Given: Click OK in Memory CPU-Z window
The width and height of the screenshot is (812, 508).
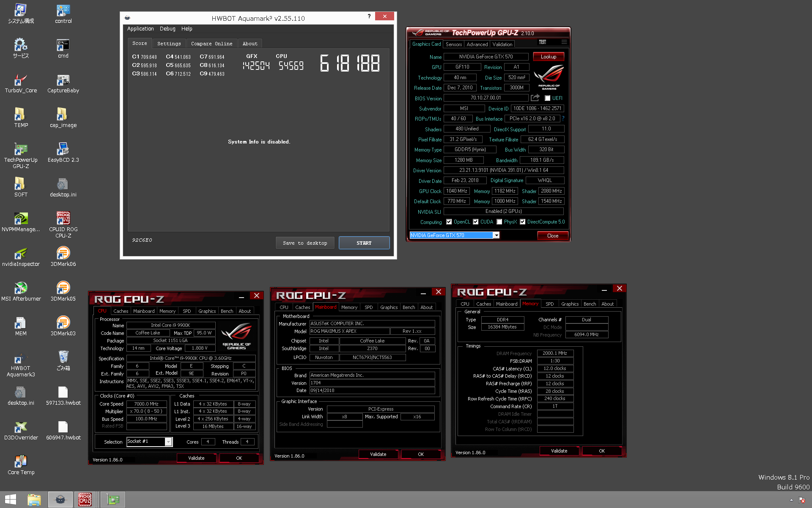Looking at the screenshot, I should click(601, 451).
